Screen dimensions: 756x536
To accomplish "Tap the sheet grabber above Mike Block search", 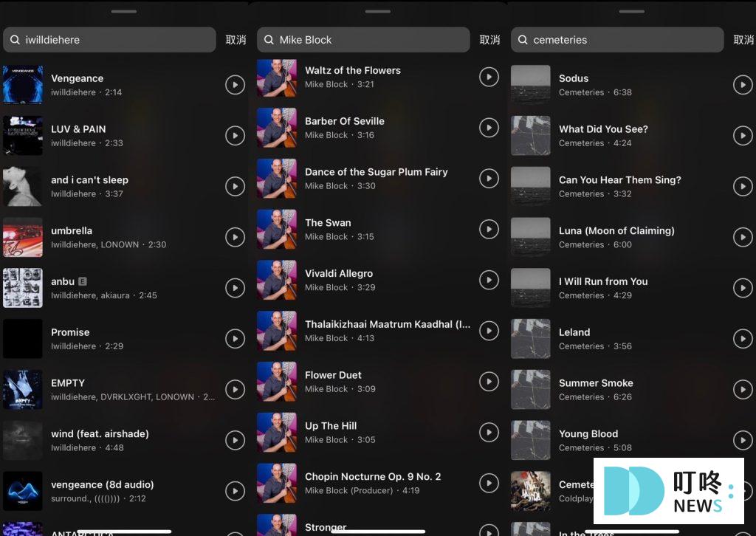I will pyautogui.click(x=378, y=12).
